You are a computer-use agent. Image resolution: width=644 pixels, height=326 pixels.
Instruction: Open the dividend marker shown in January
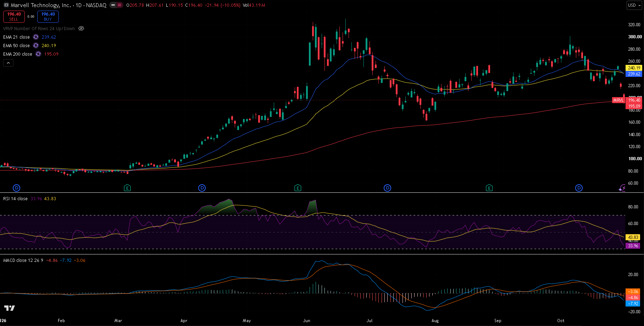point(16,188)
